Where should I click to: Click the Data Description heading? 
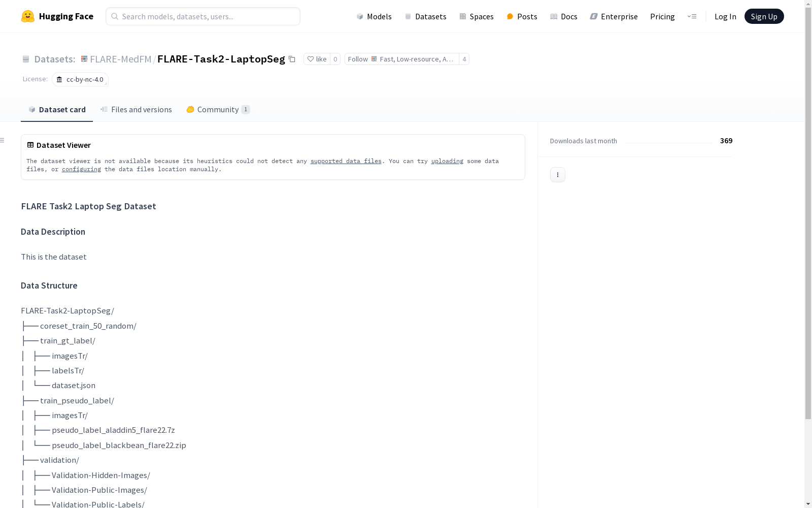53,232
